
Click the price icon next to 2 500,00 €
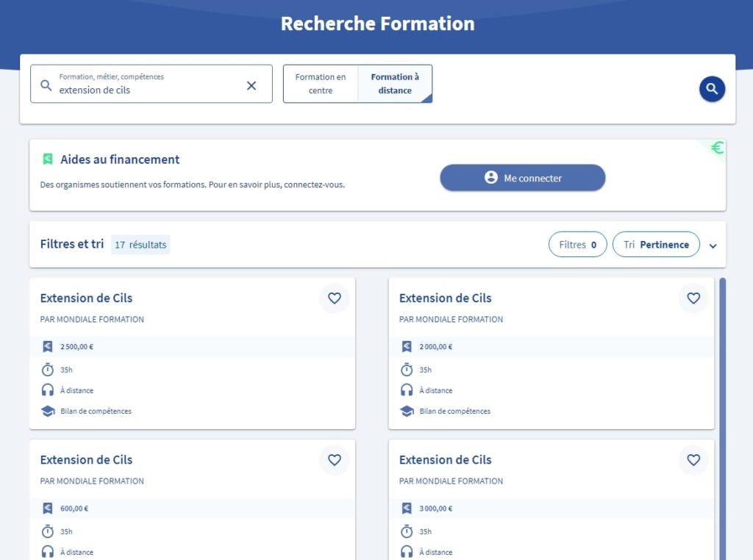pos(48,346)
